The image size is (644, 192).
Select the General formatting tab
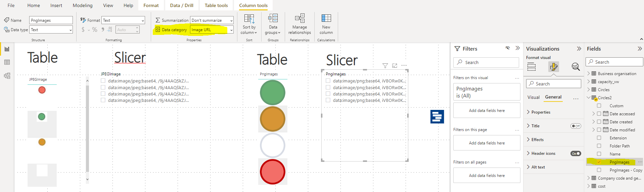pyautogui.click(x=553, y=97)
